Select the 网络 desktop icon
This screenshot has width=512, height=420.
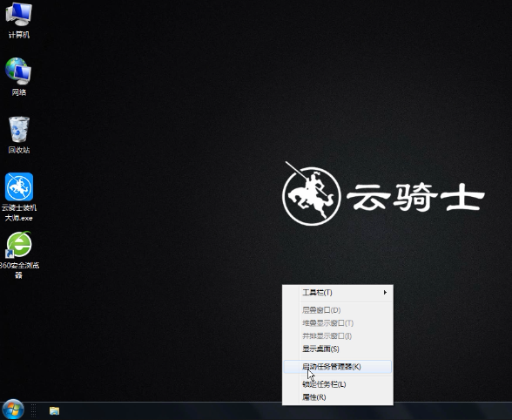point(18,78)
